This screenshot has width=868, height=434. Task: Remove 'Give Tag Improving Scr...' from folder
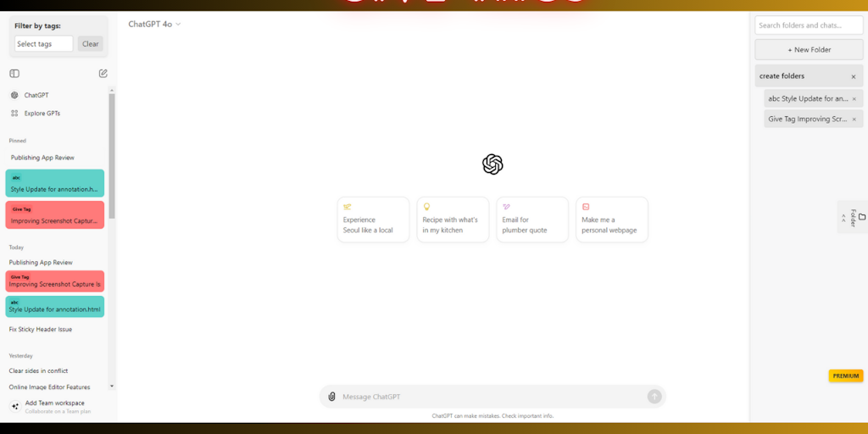[x=854, y=120]
